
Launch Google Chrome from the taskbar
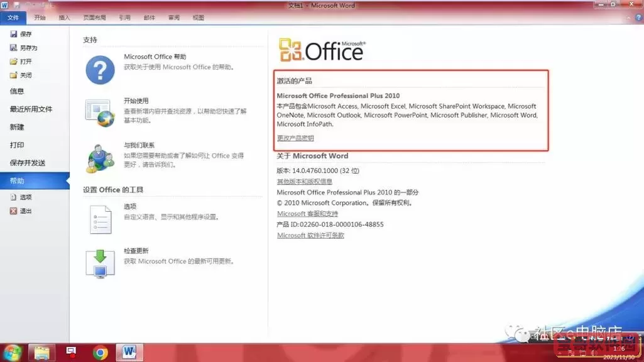point(101,353)
